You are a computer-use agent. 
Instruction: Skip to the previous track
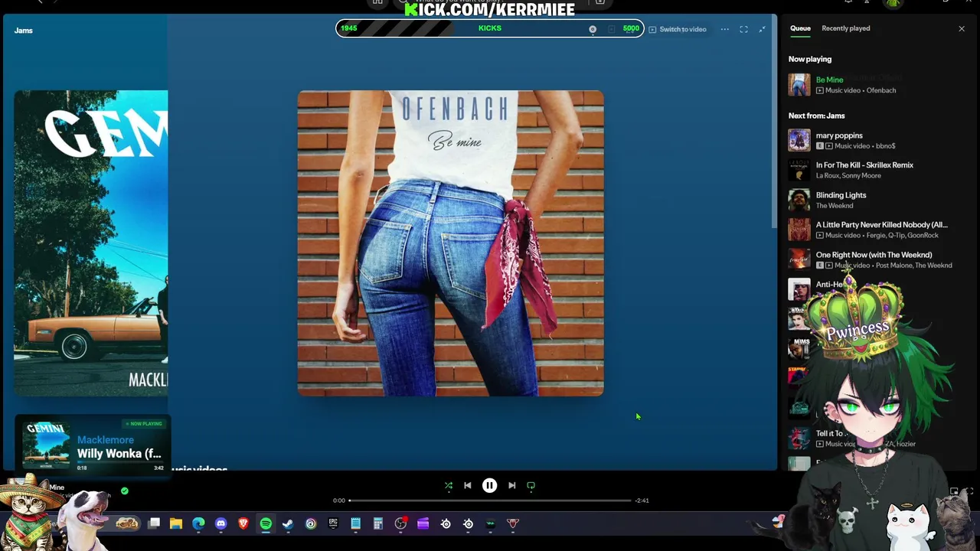(x=468, y=485)
